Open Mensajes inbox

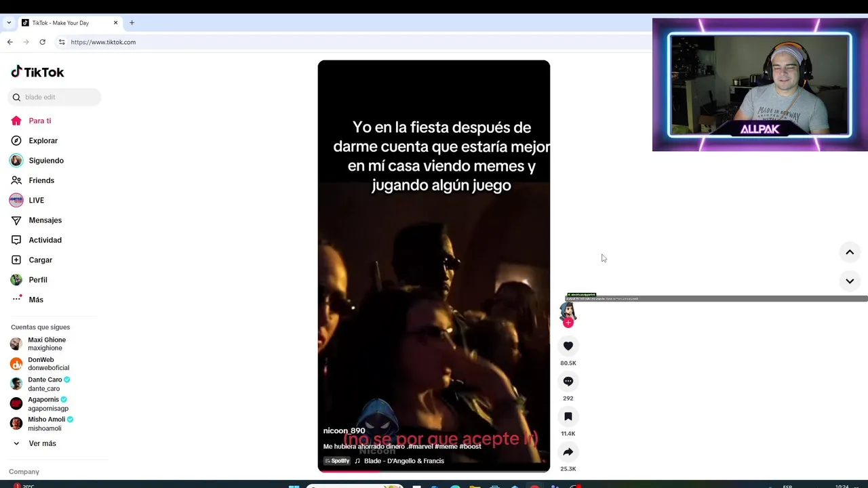(x=45, y=220)
